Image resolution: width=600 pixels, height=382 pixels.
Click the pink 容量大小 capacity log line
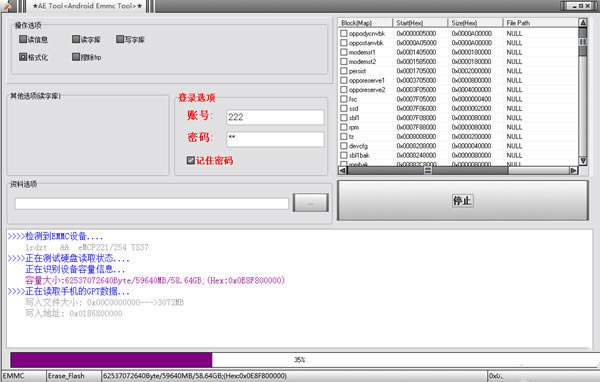pyautogui.click(x=155, y=280)
